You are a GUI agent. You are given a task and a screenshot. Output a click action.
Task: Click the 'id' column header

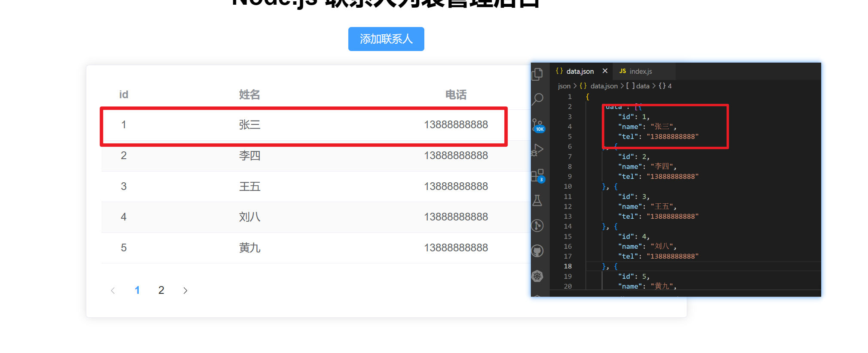click(x=124, y=94)
